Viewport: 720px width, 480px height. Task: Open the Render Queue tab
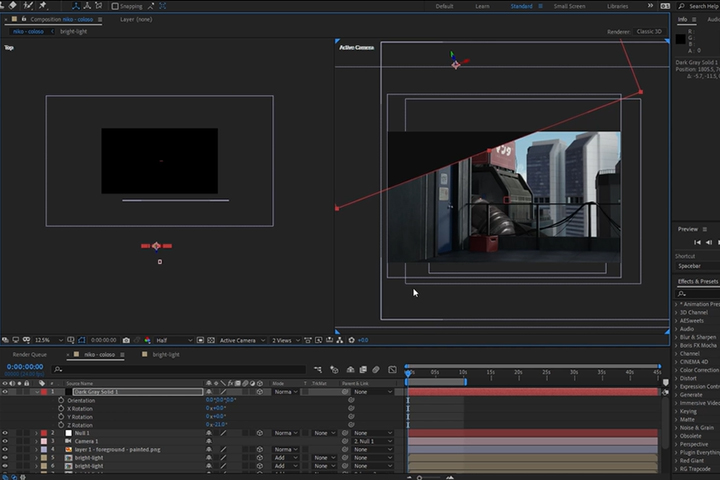pyautogui.click(x=30, y=355)
